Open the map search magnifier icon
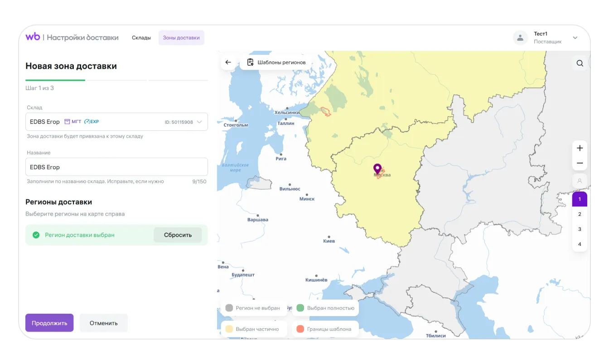 point(580,63)
